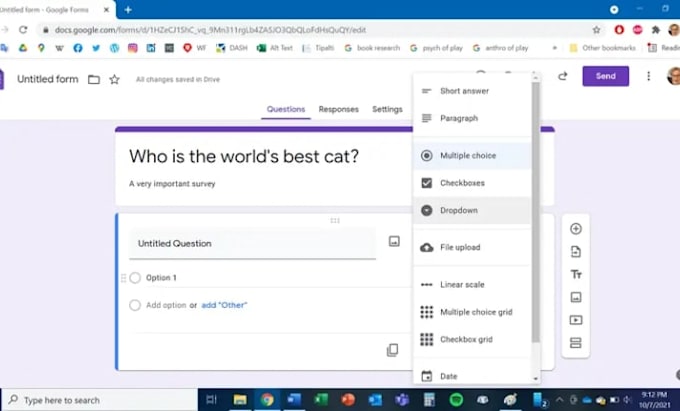Star the Untitled form

point(114,79)
